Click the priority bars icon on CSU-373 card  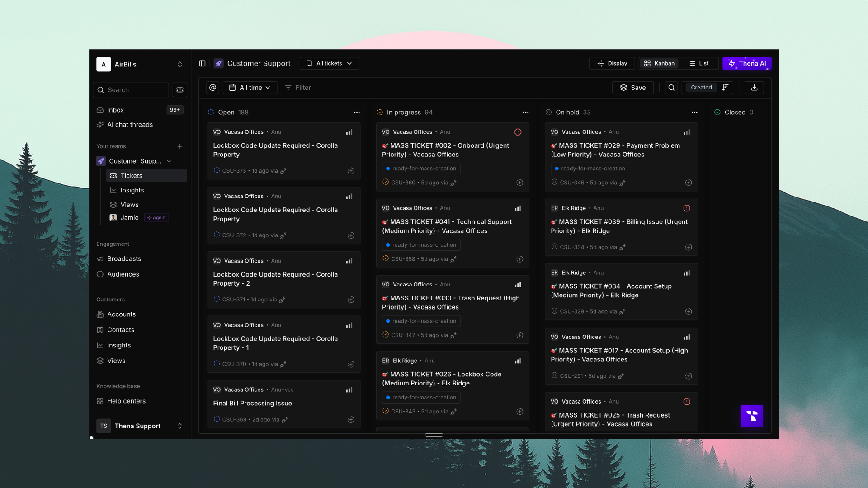click(x=349, y=132)
